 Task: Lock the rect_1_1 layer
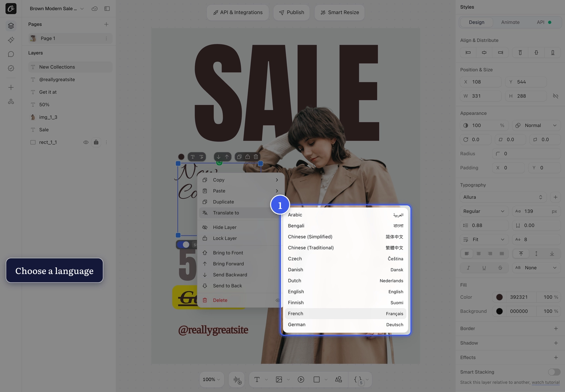96,142
